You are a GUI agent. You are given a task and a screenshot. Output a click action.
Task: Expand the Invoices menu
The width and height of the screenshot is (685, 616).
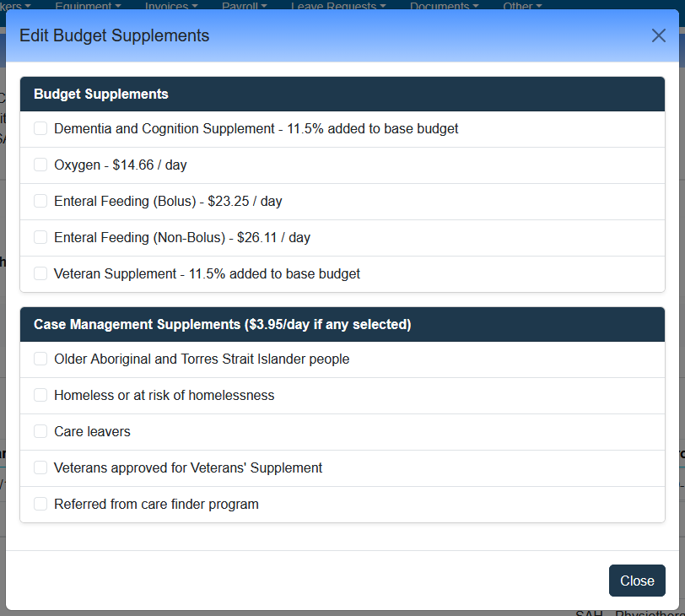(171, 6)
